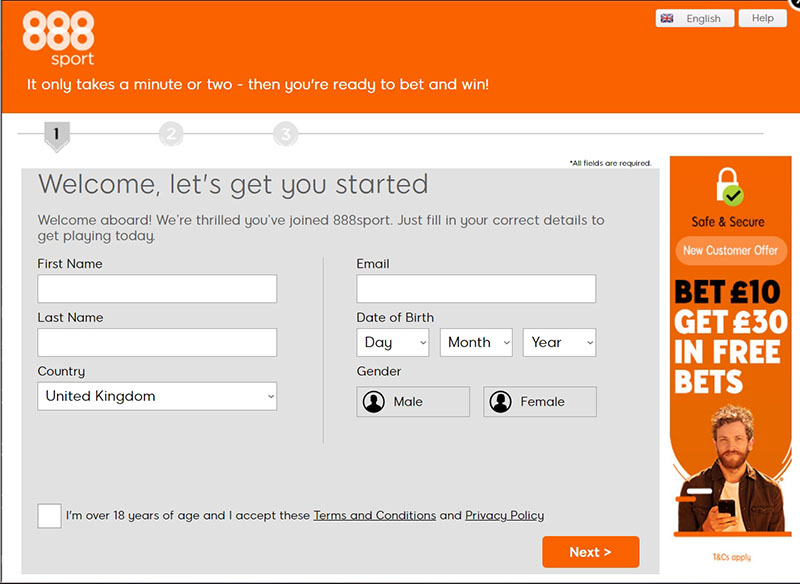This screenshot has width=800, height=584.
Task: Choose Female gender option
Action: pos(540,402)
